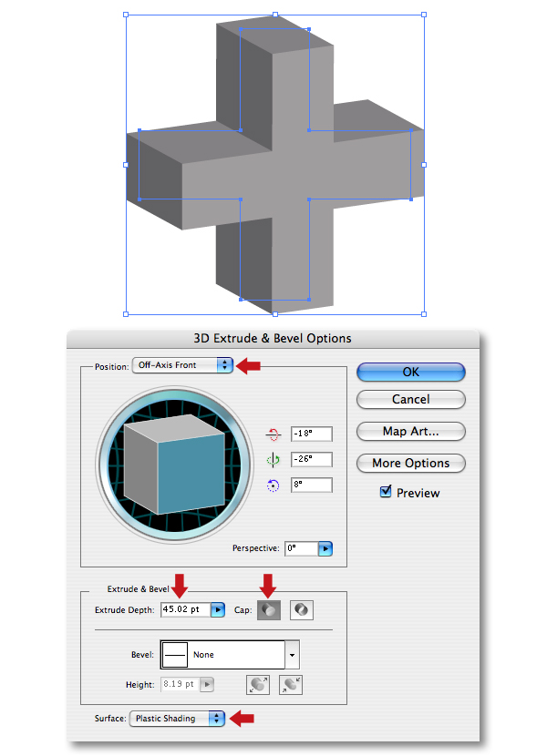This screenshot has height=756, width=547.
Task: Click the Y-axis rotation icon
Action: coord(273,459)
